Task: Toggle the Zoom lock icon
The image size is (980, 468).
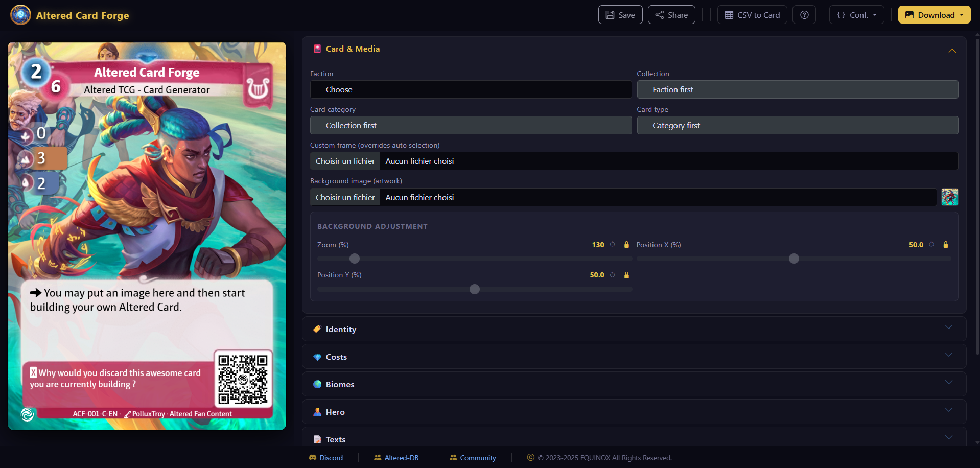Action: point(626,245)
